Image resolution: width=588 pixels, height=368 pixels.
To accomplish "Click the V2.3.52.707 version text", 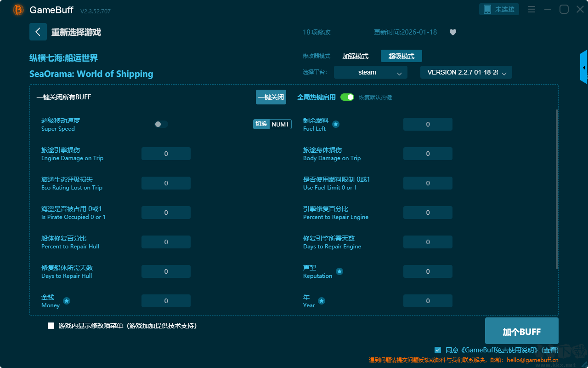I will point(96,11).
